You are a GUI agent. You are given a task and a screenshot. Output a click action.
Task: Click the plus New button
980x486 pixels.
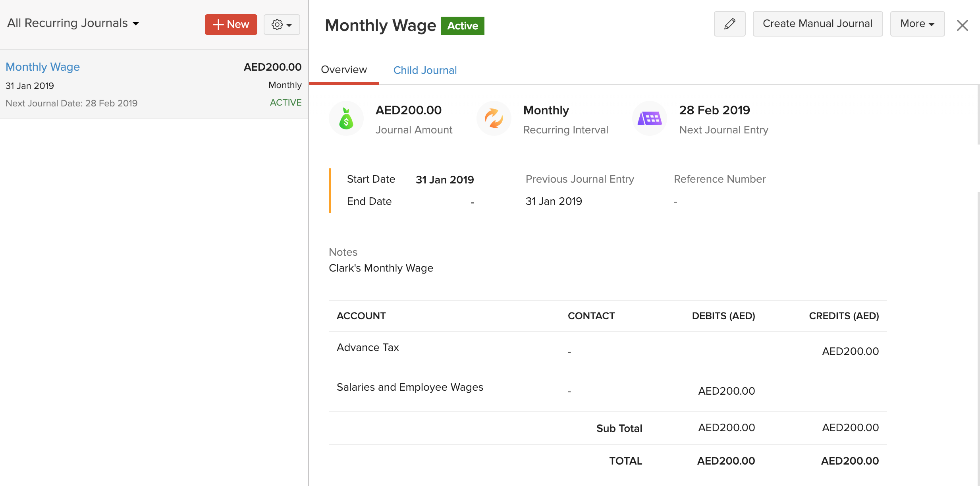tap(231, 25)
